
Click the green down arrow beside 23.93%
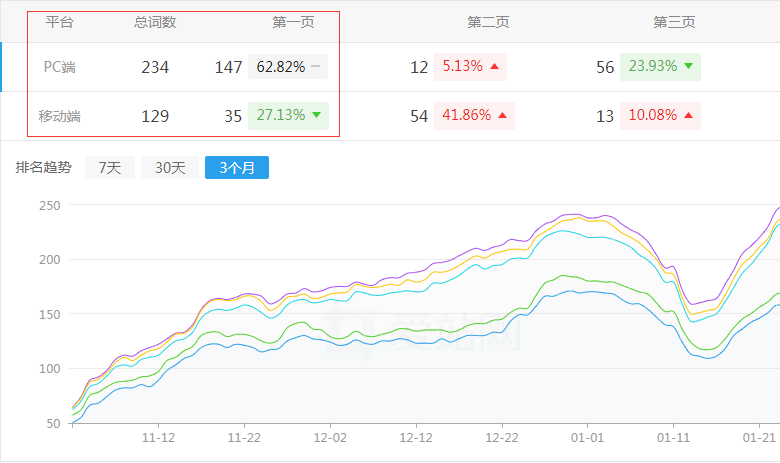point(688,67)
